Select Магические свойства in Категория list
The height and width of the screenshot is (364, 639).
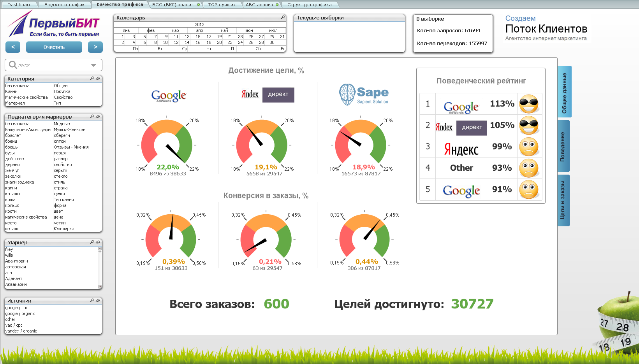point(29,97)
